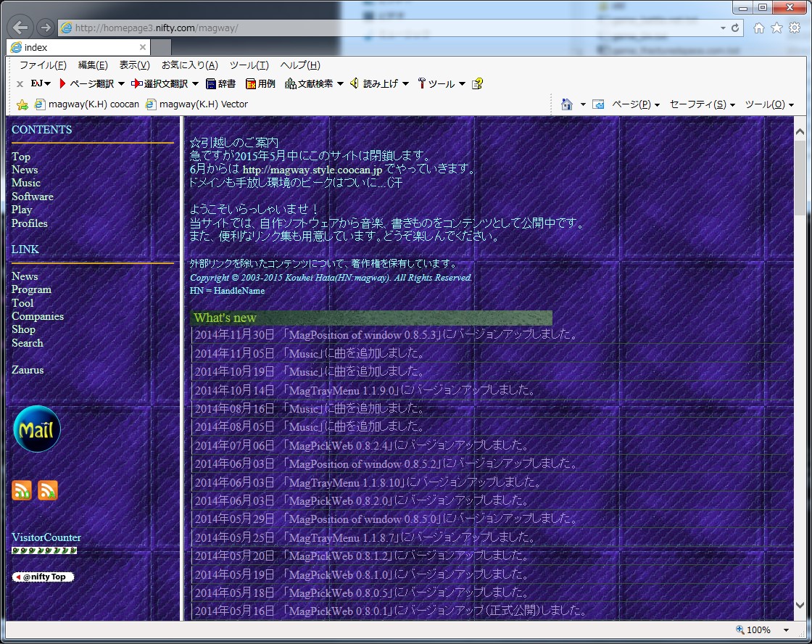
Task: Click the Companies link under LINK
Action: coord(38,316)
